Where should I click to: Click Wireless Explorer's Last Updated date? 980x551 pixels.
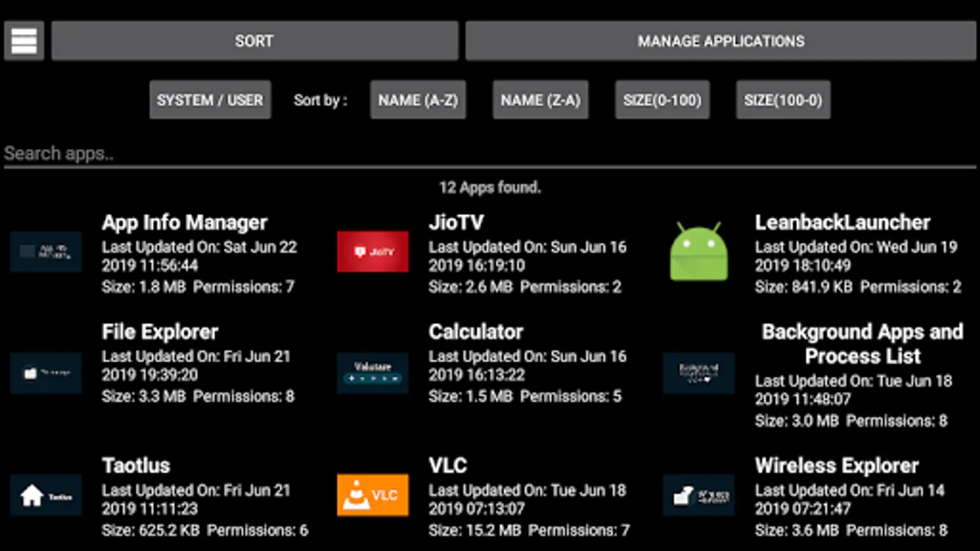point(850,500)
